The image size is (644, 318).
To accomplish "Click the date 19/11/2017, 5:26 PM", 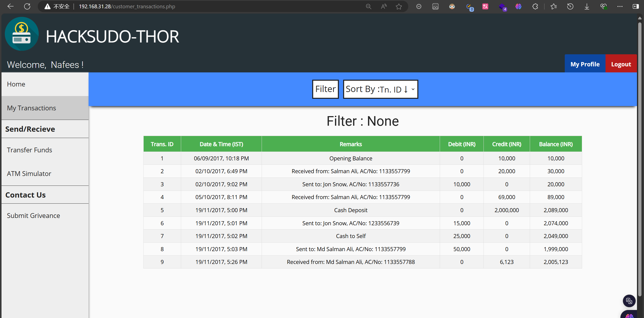I will [x=221, y=262].
